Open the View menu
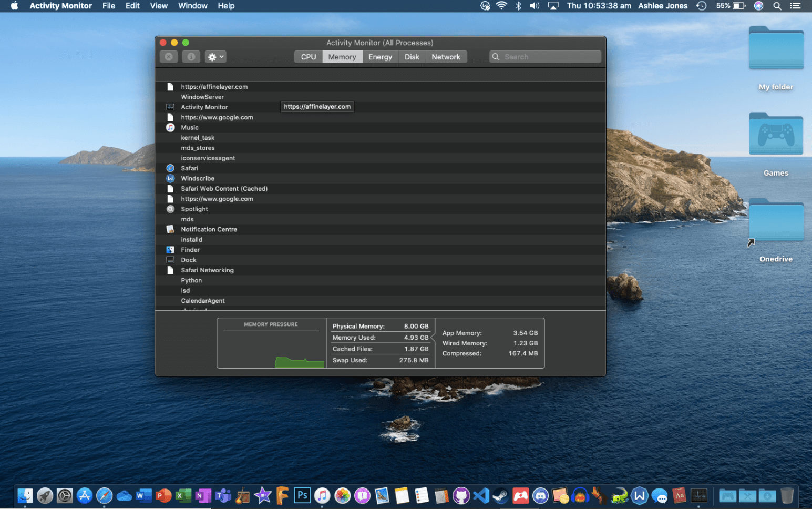Image resolution: width=812 pixels, height=509 pixels. coord(159,6)
